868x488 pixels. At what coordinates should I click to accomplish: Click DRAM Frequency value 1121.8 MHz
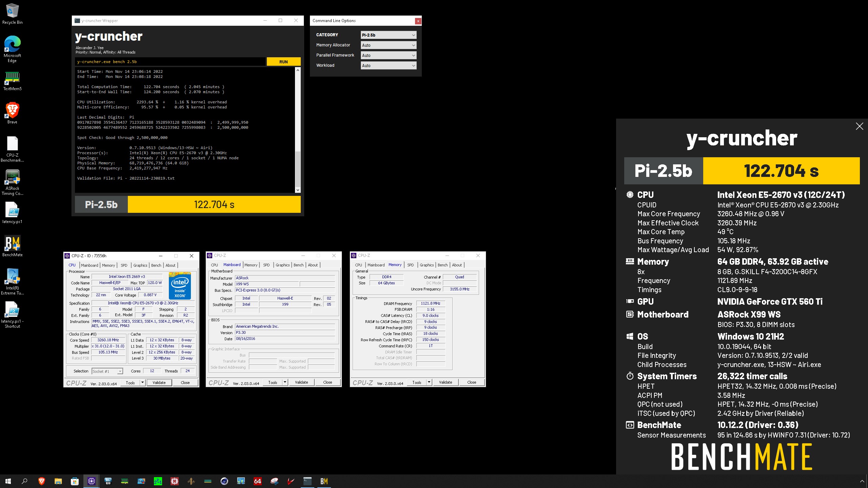431,304
